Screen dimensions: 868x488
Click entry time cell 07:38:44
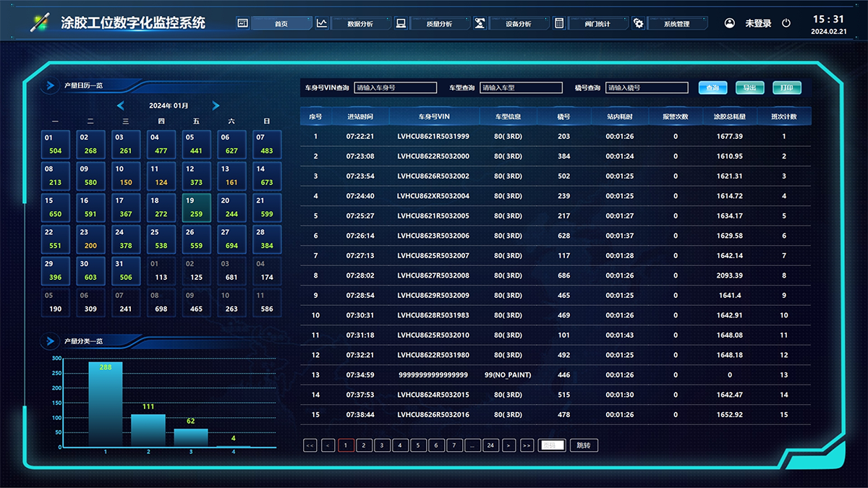pyautogui.click(x=359, y=415)
